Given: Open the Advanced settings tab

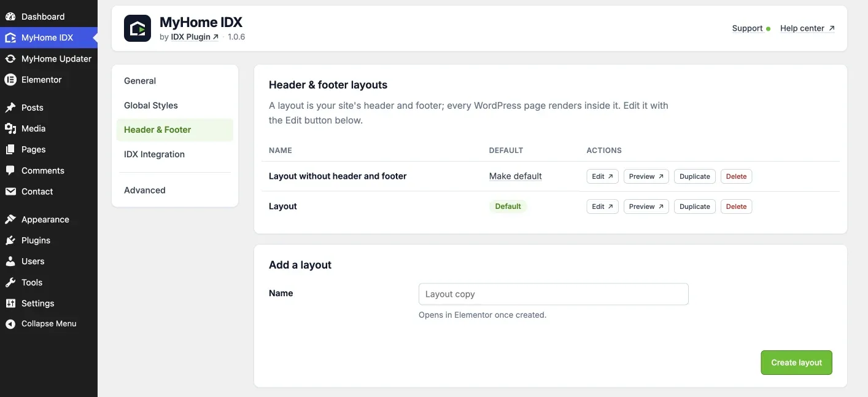Looking at the screenshot, I should pos(175,190).
